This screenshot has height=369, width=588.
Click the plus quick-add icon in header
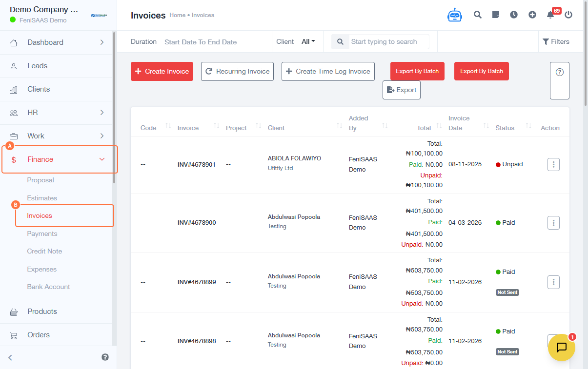532,15
